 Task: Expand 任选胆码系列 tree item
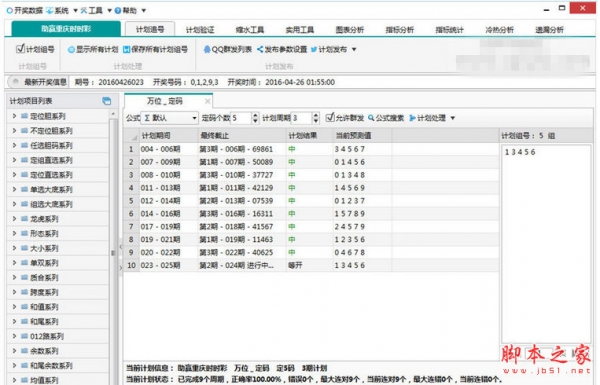point(14,145)
